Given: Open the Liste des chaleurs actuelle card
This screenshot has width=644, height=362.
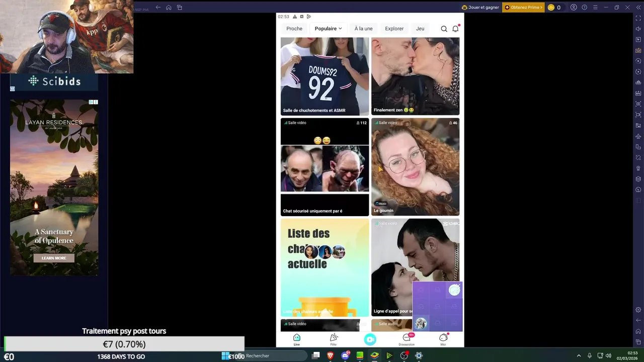Looking at the screenshot, I should click(x=325, y=267).
